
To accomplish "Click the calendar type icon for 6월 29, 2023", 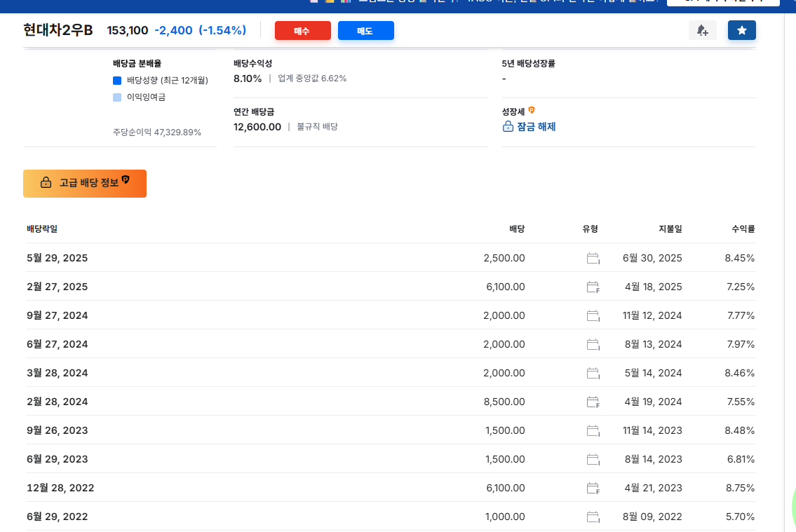I will coord(593,460).
